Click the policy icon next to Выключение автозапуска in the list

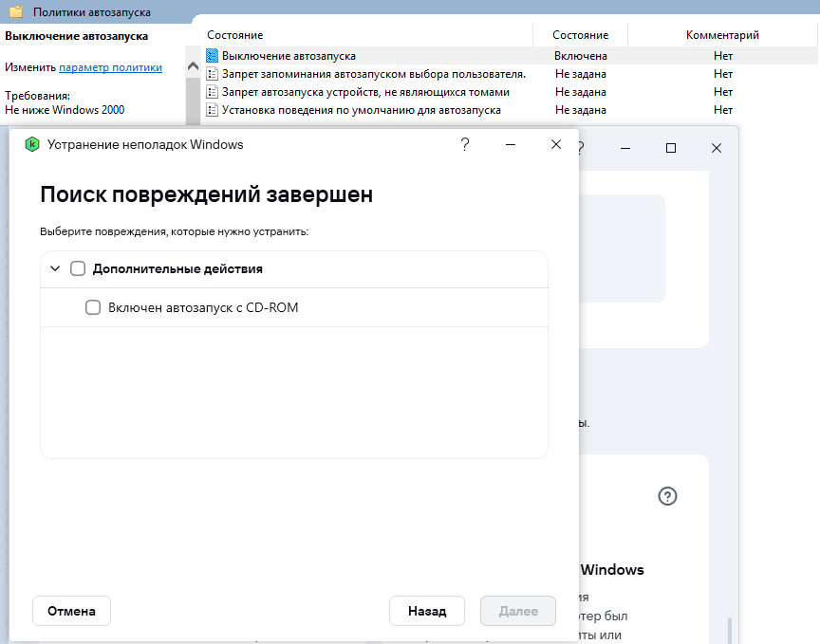212,55
